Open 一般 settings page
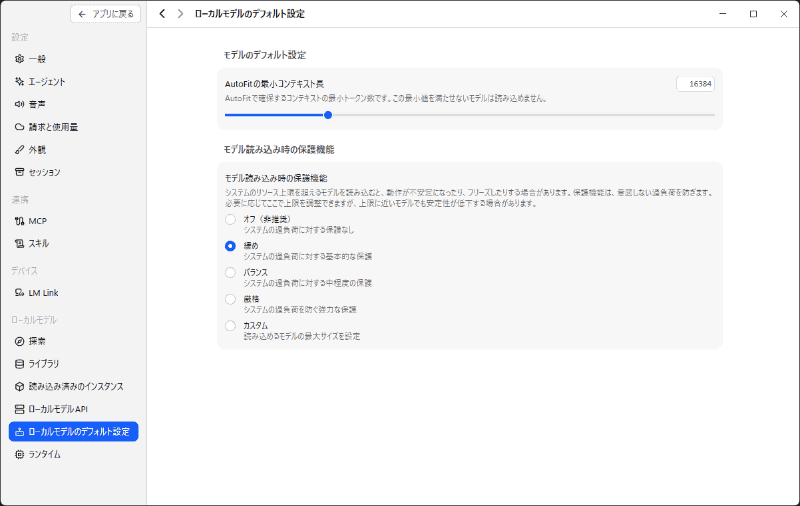 (73, 59)
